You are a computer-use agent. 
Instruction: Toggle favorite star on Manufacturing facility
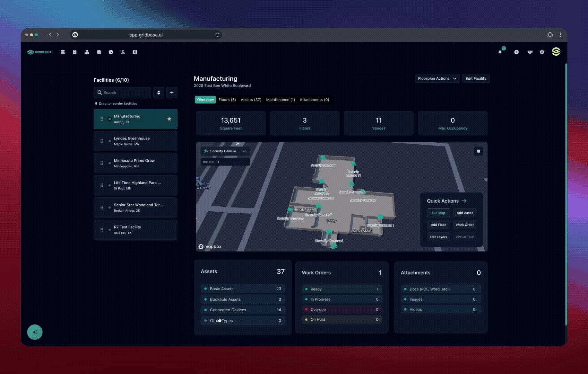tap(169, 119)
